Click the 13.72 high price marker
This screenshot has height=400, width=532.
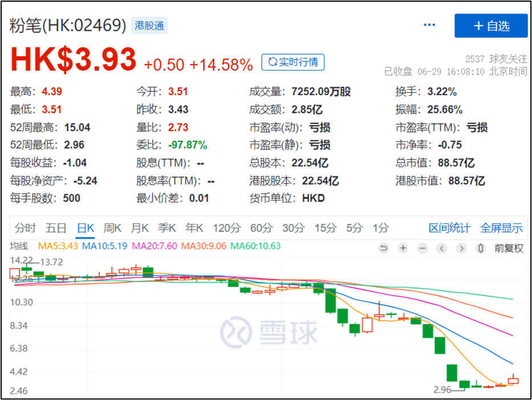coord(51,262)
